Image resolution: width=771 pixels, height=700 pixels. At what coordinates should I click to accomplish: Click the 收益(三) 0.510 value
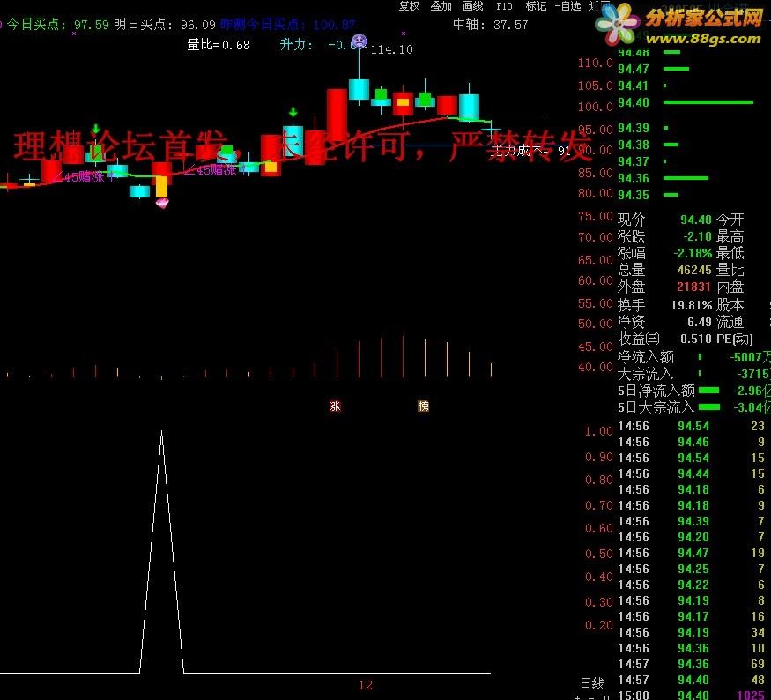[696, 339]
